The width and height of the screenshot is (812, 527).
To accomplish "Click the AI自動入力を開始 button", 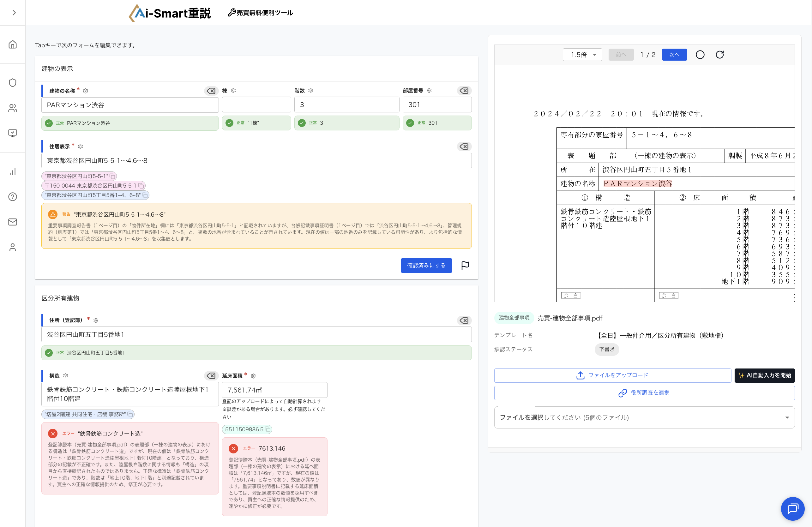I will pos(764,375).
